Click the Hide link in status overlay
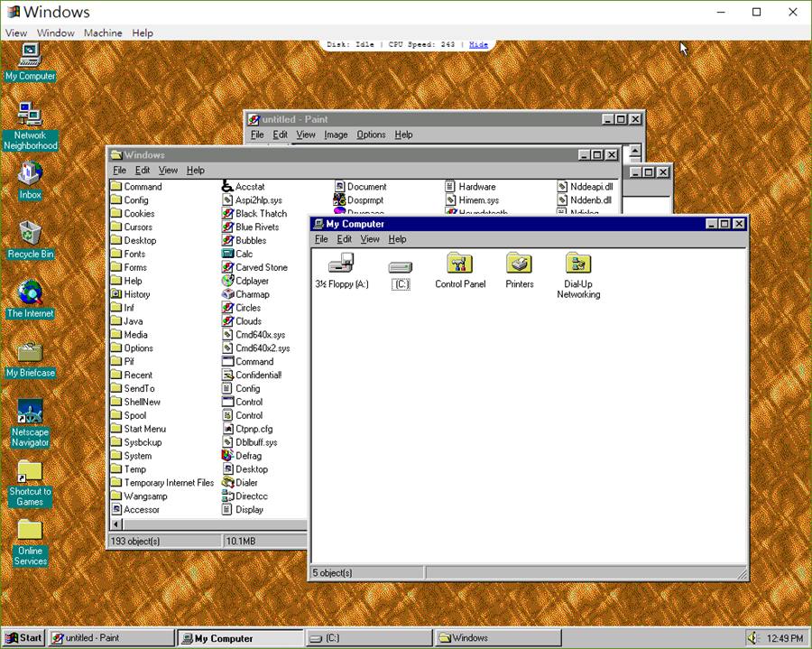 tap(478, 44)
